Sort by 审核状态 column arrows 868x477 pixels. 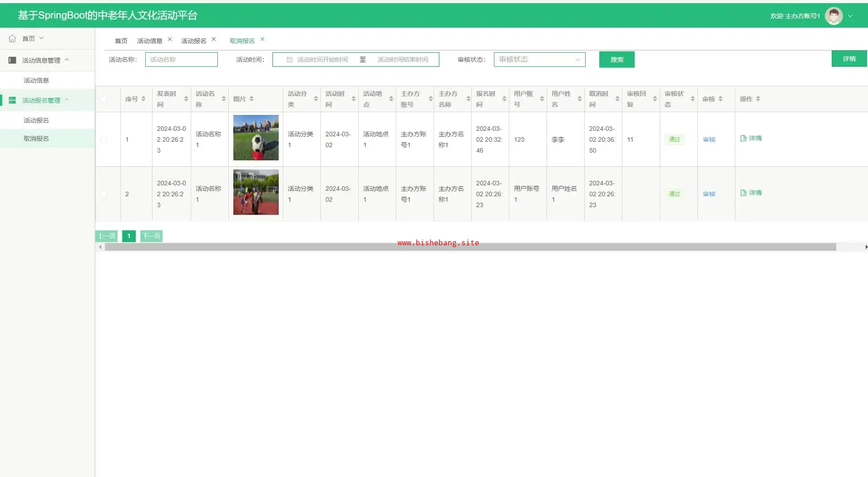[x=693, y=99]
